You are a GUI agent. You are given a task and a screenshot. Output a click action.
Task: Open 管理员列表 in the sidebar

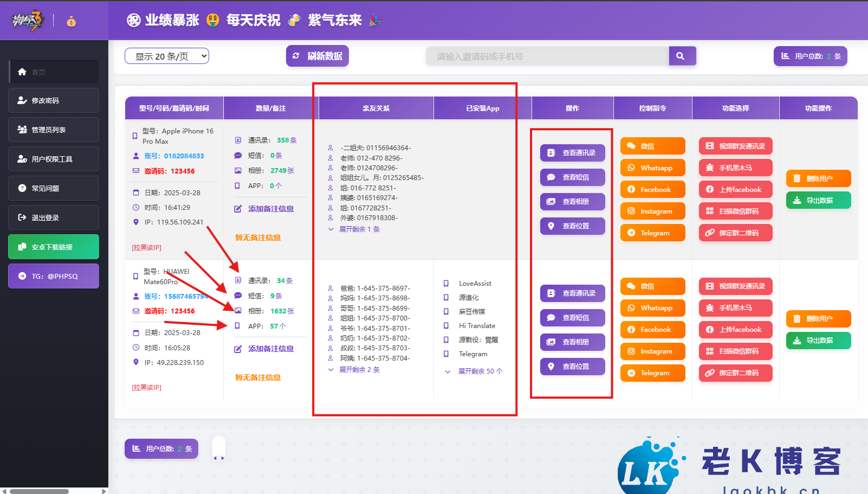(x=53, y=130)
